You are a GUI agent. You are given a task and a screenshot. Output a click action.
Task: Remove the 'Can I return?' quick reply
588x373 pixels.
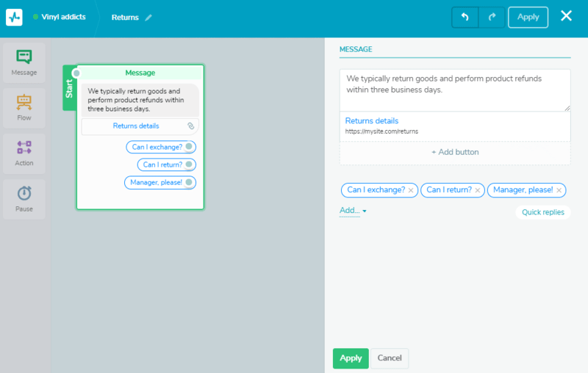477,190
